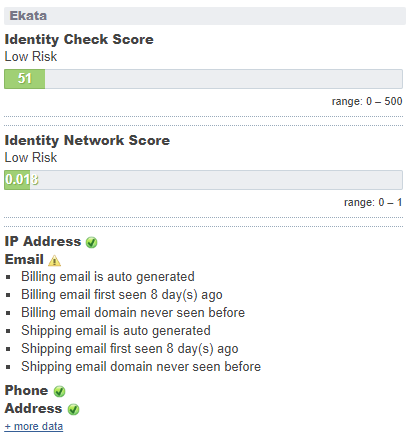This screenshot has width=409, height=436.
Task: Select 'Billing email domain never seen before'
Action: [x=133, y=313]
